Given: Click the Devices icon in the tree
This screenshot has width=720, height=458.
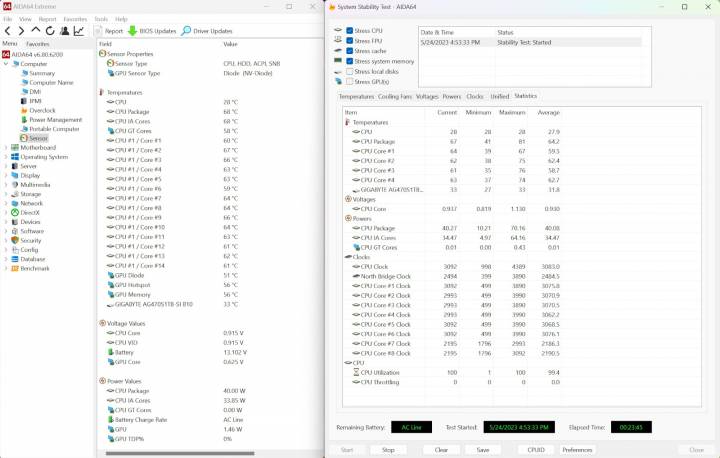Looking at the screenshot, I should 15,222.
